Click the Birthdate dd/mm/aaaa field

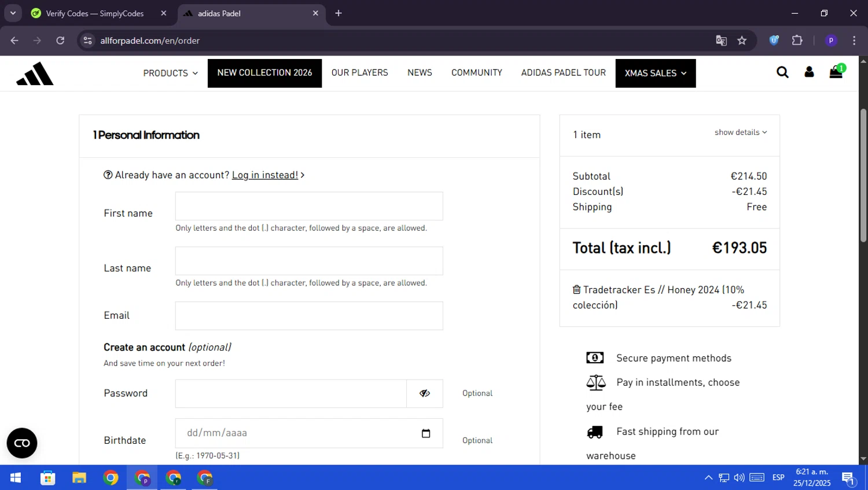(309, 433)
